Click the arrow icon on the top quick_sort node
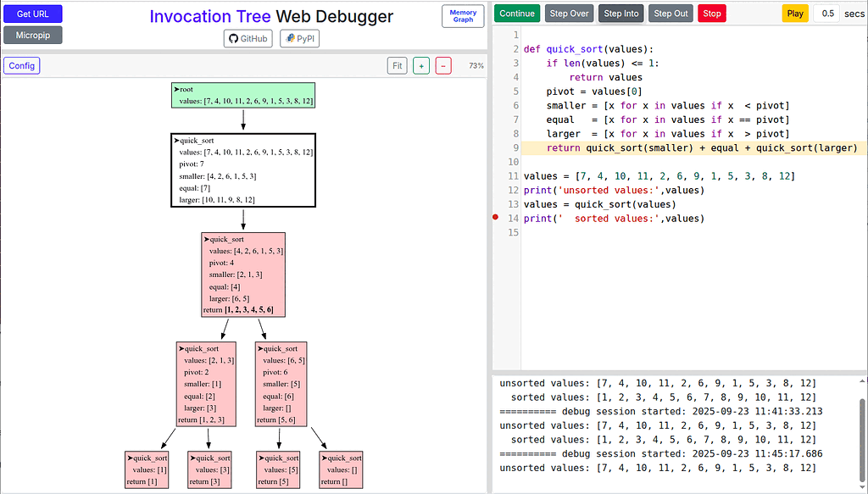Image resolution: width=868 pixels, height=494 pixels. (x=175, y=141)
